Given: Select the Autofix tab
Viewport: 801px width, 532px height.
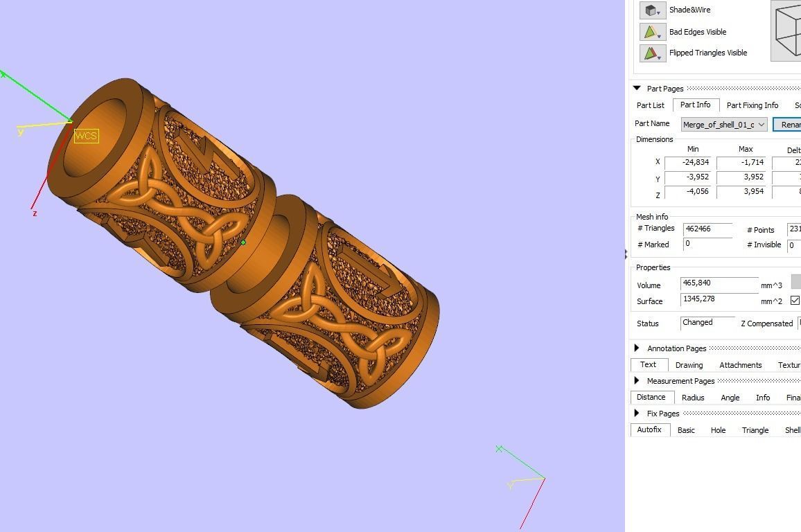Looking at the screenshot, I should 649,430.
